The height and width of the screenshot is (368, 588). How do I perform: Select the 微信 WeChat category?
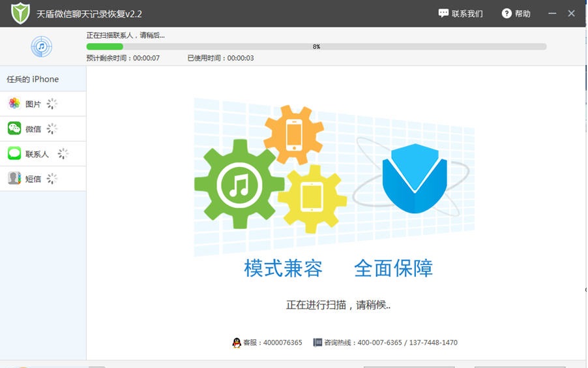pyautogui.click(x=43, y=129)
